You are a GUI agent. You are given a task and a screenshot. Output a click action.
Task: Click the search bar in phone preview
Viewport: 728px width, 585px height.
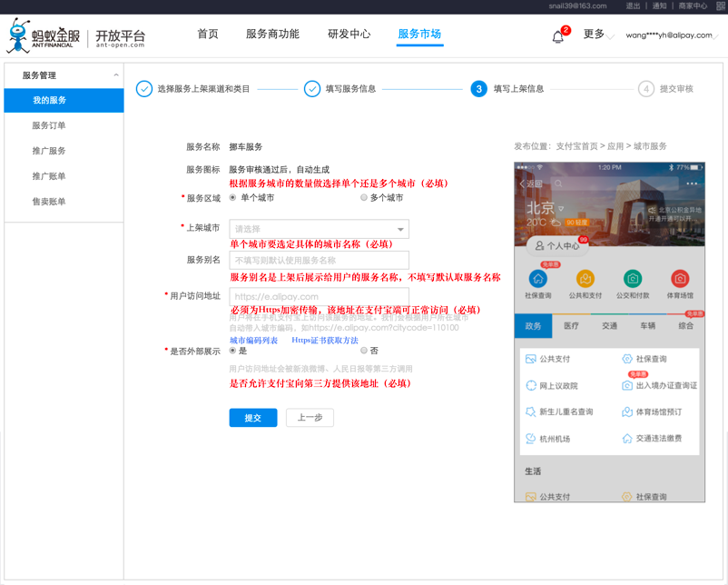point(615,183)
